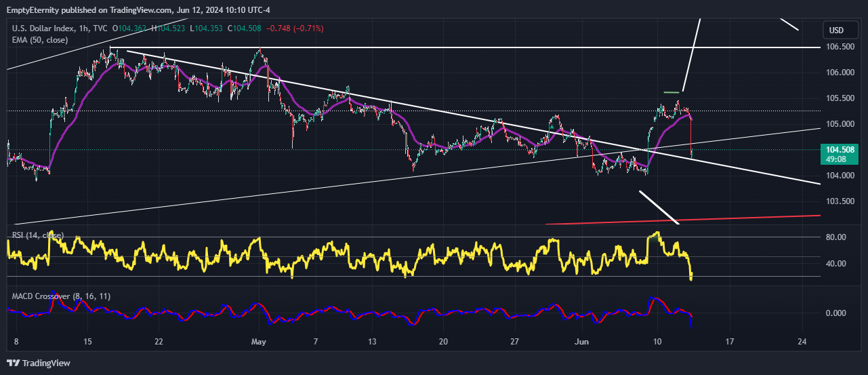Click the EMA (50, close) indicator label

(x=39, y=40)
